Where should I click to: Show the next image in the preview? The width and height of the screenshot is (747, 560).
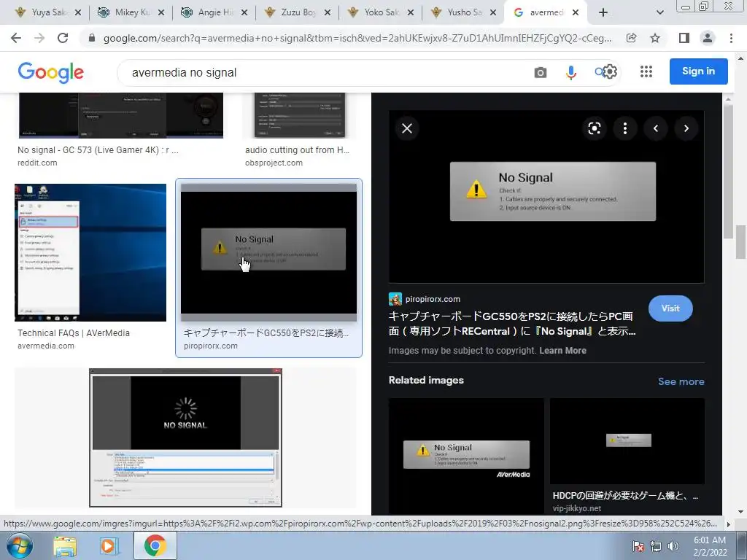coord(686,128)
